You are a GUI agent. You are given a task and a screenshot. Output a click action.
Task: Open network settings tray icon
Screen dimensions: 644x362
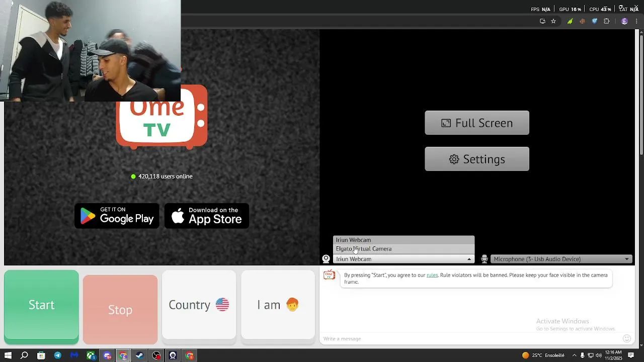[591, 355]
